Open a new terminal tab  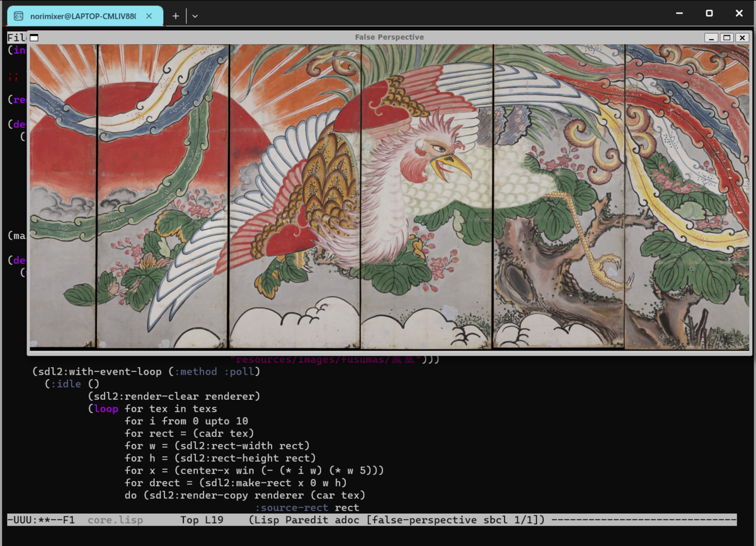click(x=176, y=16)
